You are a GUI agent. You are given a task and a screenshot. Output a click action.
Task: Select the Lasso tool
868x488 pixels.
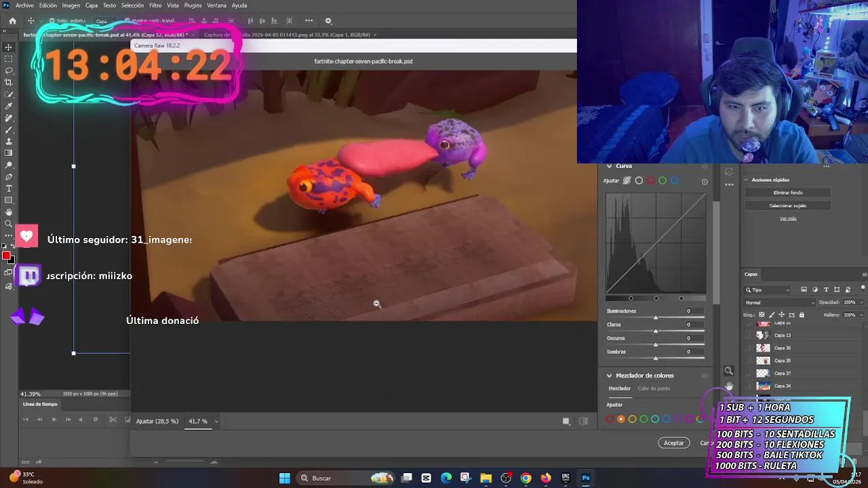[9, 70]
